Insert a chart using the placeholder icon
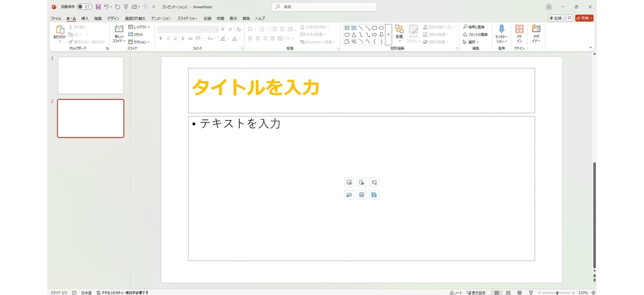Viewport: 644px width, 295px height. [x=374, y=195]
